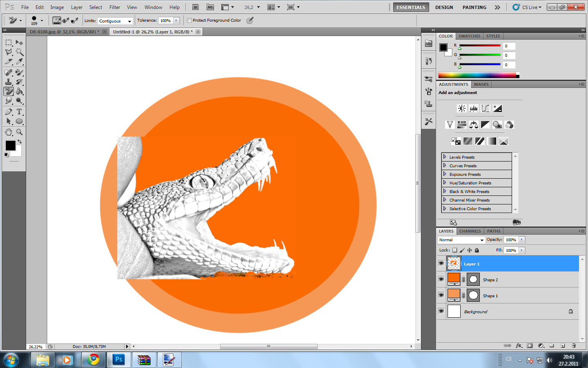Switch to the Design workspace
588x368 pixels.
[444, 7]
